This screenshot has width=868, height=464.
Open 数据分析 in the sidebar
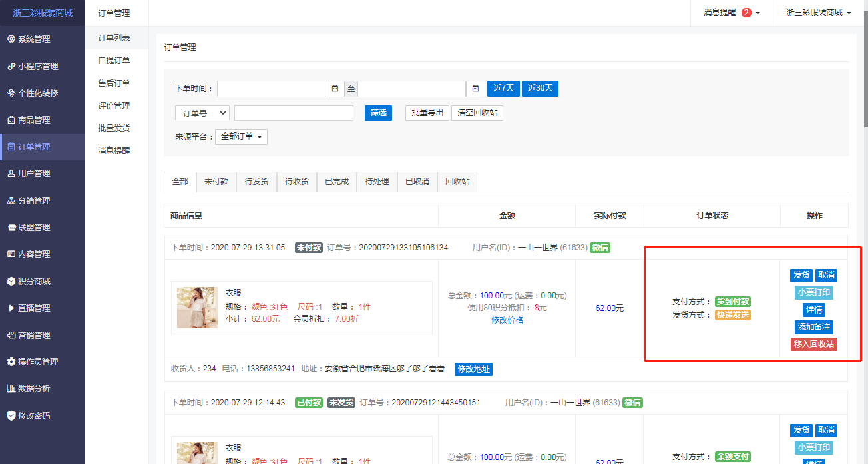(43, 389)
